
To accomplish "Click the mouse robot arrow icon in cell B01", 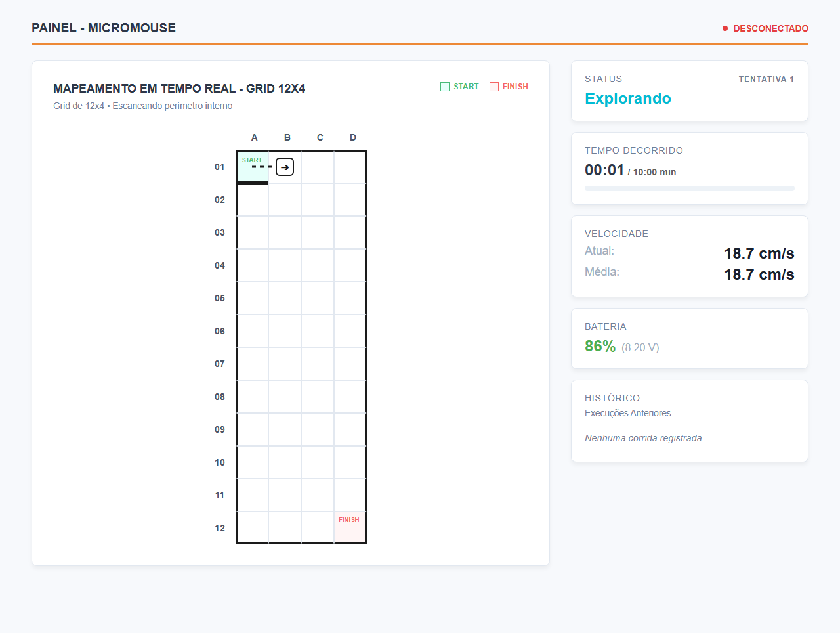I will coord(285,167).
